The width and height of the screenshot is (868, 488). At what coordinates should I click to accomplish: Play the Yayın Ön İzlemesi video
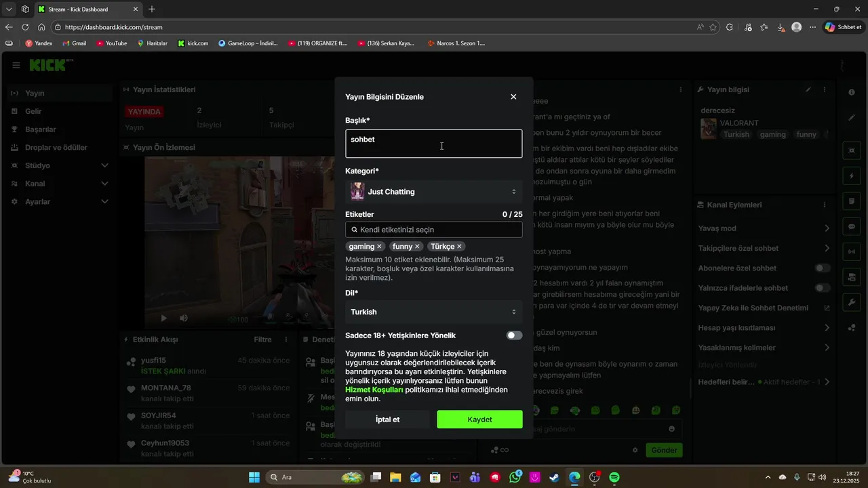pyautogui.click(x=163, y=318)
